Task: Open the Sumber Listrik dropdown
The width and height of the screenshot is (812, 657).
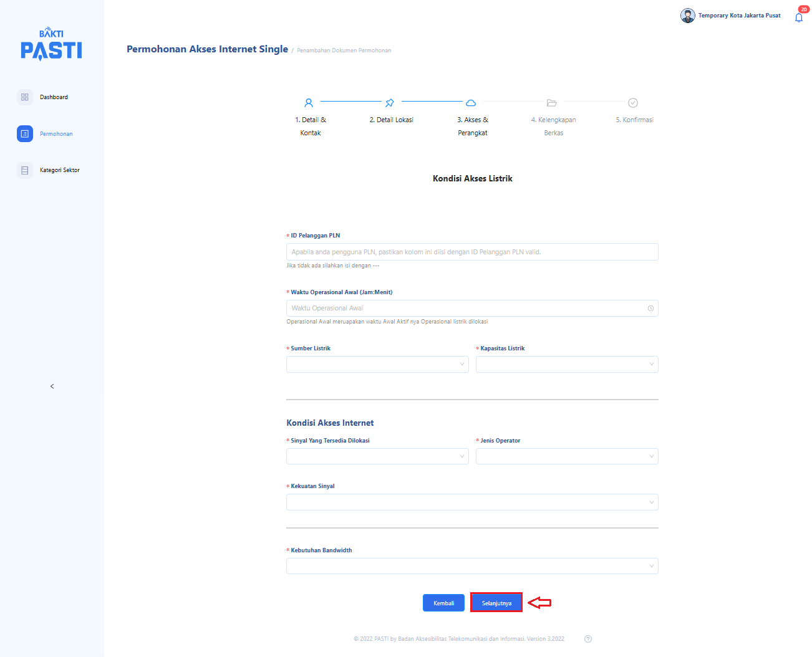Action: [x=377, y=364]
